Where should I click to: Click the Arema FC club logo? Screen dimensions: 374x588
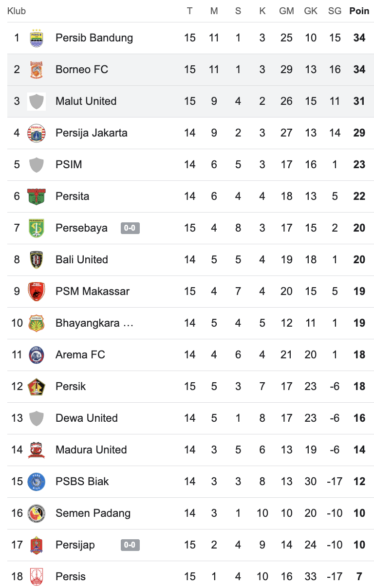(37, 355)
